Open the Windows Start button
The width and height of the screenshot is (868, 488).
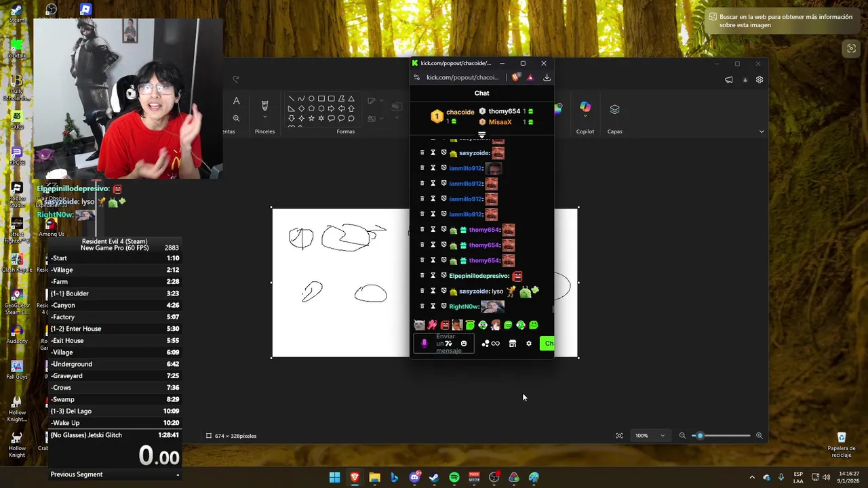coord(335,477)
